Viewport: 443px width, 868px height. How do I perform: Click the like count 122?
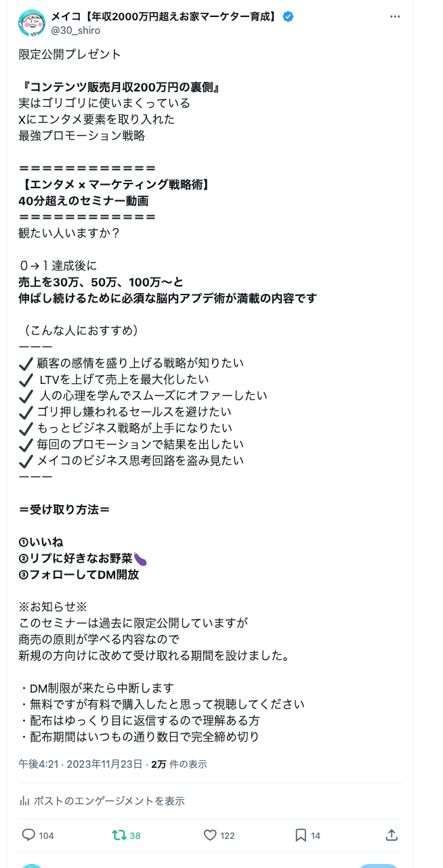228,836
